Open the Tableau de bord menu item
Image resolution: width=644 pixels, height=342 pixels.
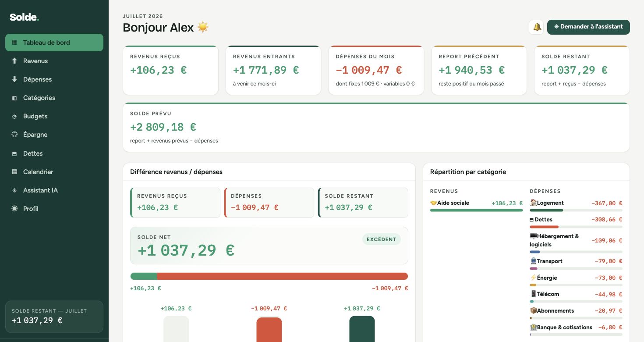click(54, 43)
